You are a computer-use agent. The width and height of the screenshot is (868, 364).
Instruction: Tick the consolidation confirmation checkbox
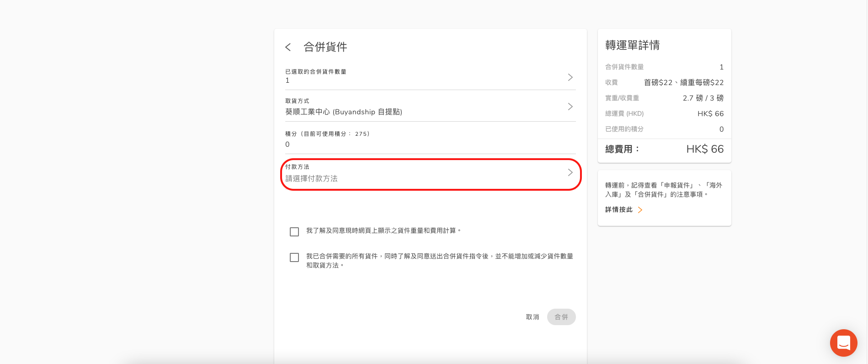[294, 257]
